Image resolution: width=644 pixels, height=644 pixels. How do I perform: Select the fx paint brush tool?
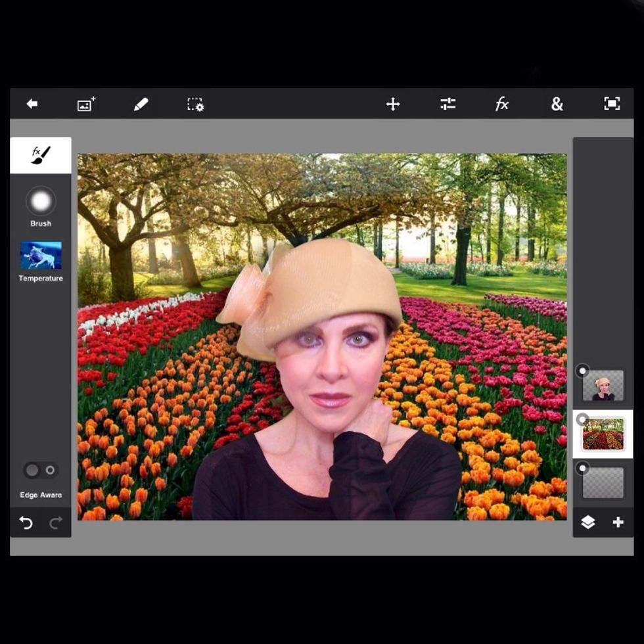pos(41,155)
